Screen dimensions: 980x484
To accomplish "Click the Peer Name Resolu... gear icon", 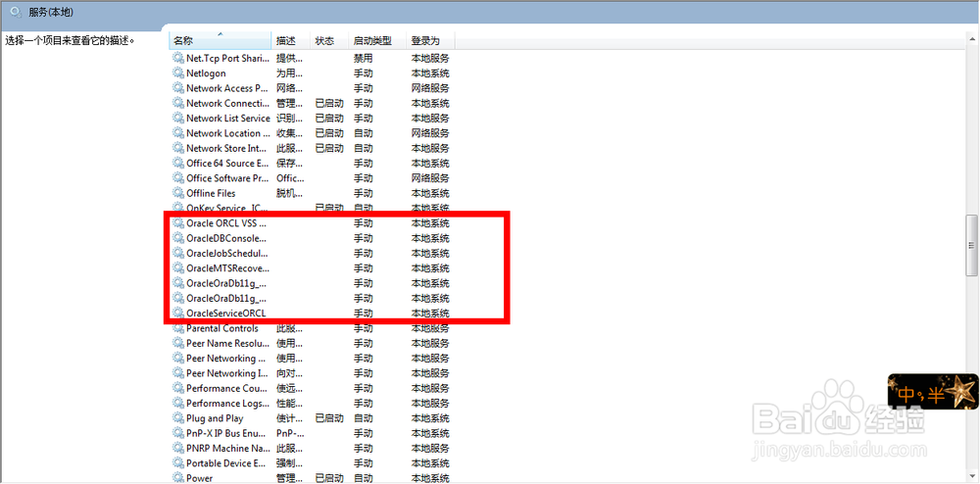I will pyautogui.click(x=178, y=343).
